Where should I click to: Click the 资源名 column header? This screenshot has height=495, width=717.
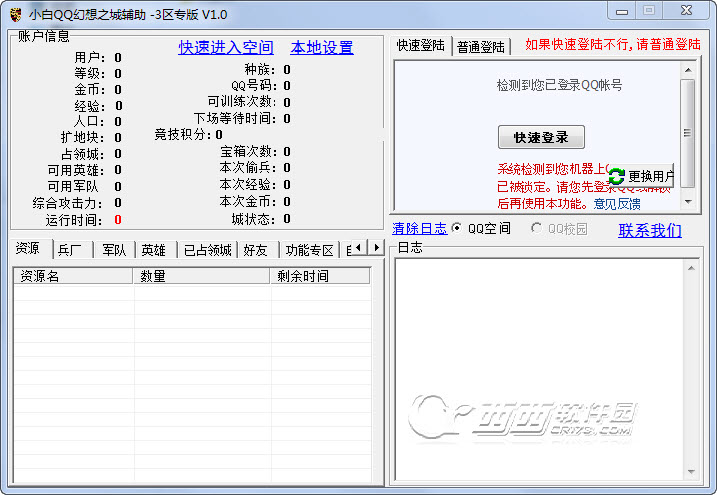click(73, 276)
